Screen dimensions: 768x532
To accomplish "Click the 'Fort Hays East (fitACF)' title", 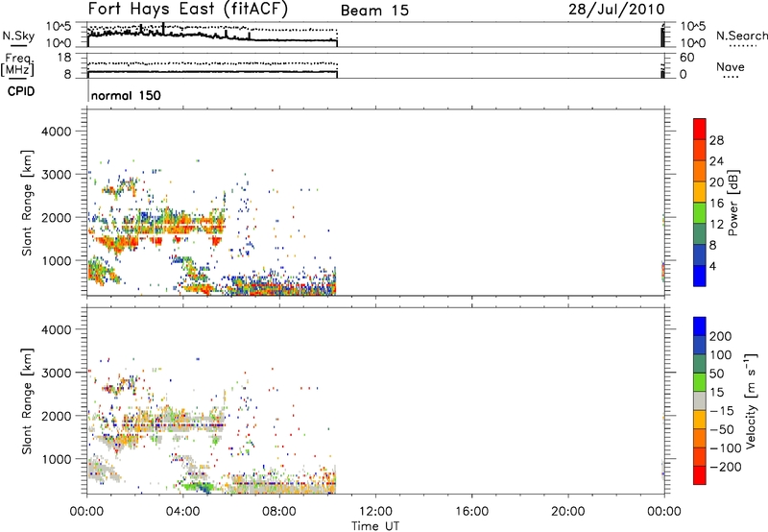I will point(188,10).
